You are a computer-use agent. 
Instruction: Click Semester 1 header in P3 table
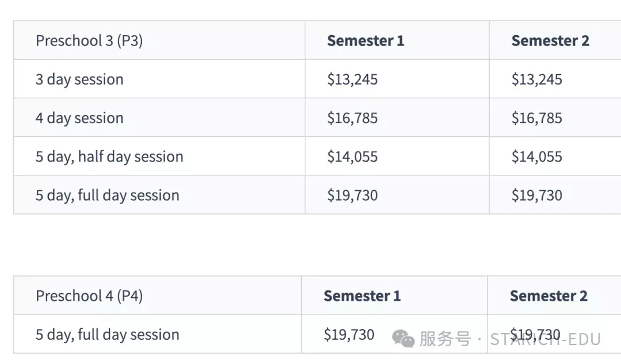(366, 40)
